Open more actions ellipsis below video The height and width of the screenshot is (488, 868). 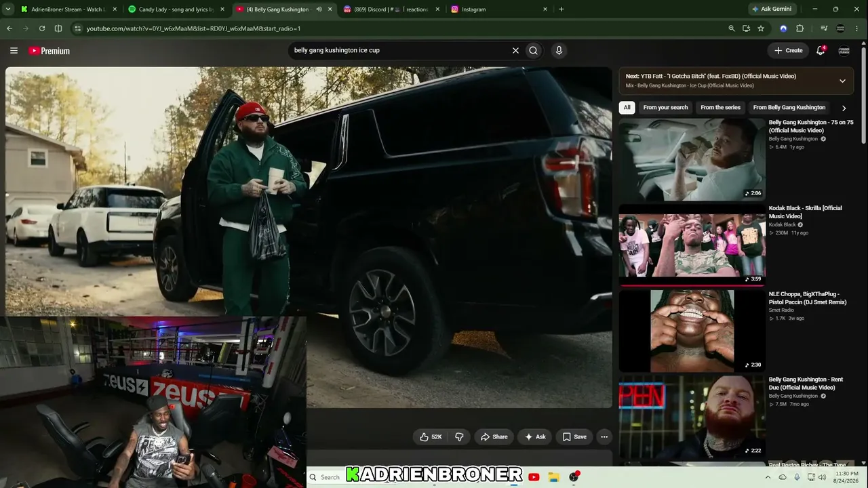click(x=604, y=437)
